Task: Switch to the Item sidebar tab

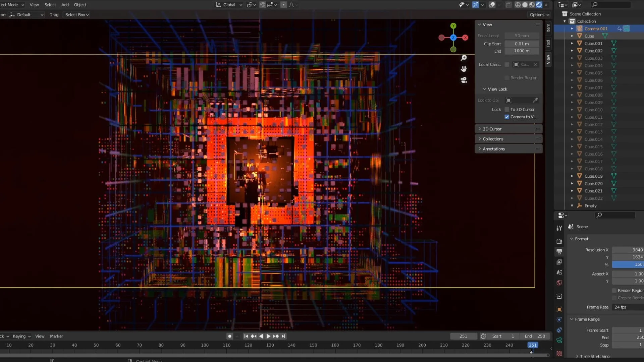Action: click(548, 28)
